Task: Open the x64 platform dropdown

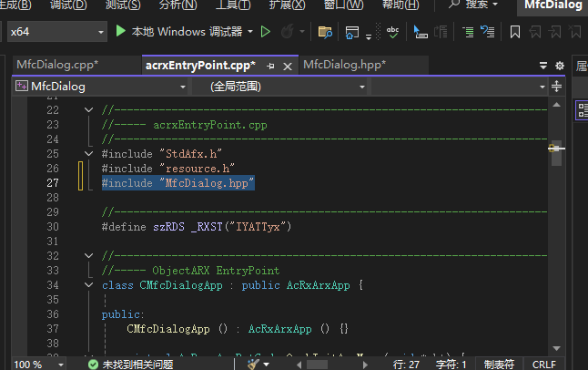Action: tap(55, 32)
